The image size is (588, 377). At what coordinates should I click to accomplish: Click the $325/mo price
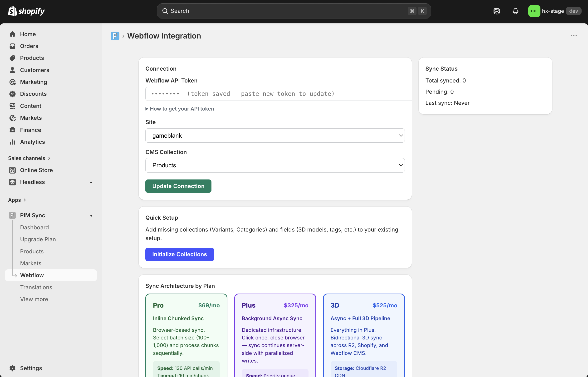pos(296,305)
